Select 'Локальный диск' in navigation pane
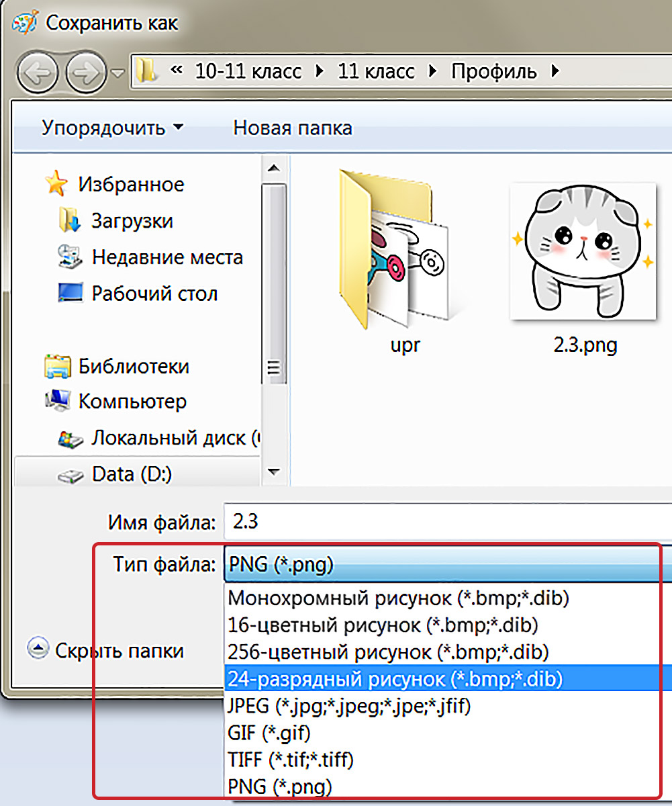 tap(175, 438)
